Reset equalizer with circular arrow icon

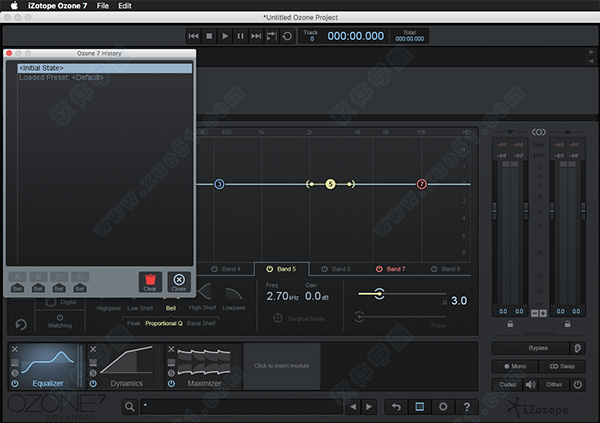click(21, 325)
